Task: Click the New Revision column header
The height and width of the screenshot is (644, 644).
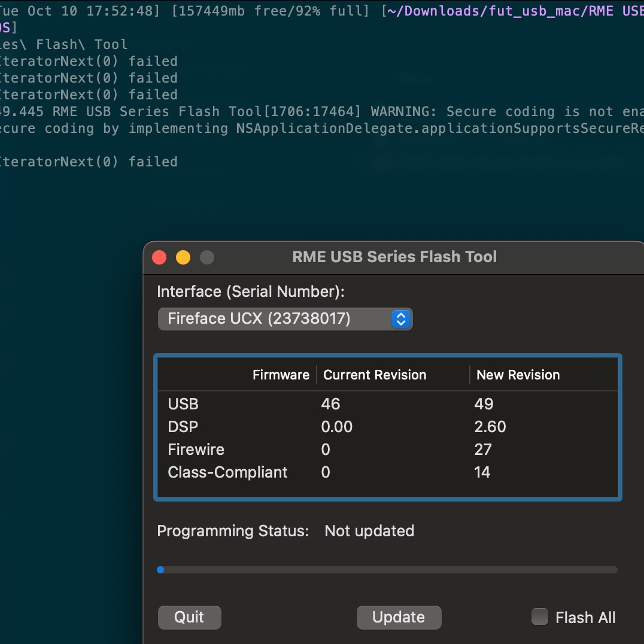Action: click(518, 375)
